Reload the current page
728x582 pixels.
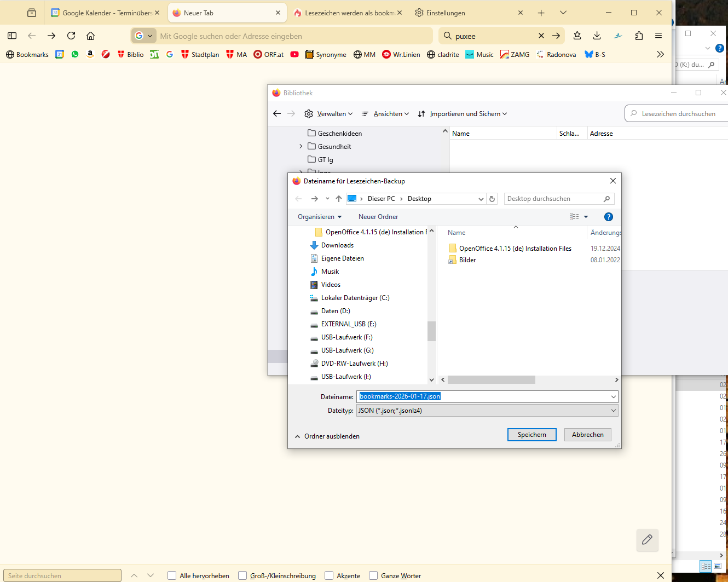[x=71, y=36]
